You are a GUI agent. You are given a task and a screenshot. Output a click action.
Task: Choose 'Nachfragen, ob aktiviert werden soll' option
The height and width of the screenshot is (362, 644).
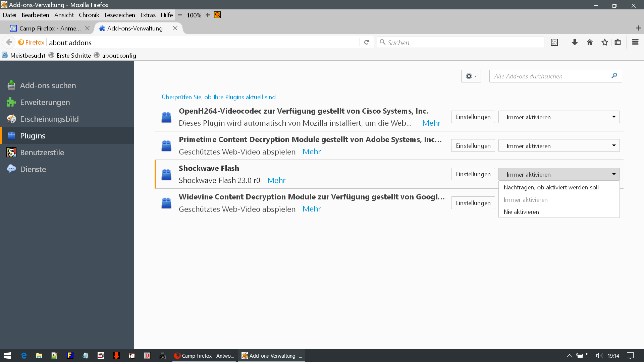[x=551, y=187]
